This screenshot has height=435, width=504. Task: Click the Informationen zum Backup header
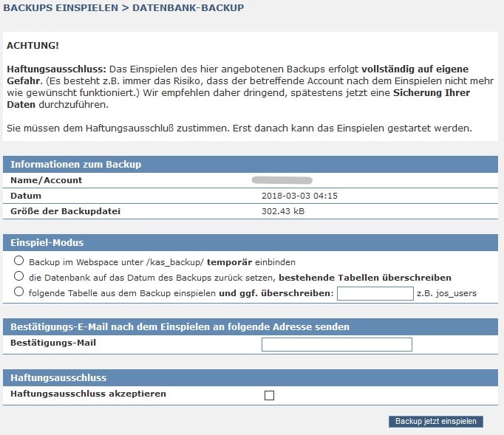coord(251,164)
